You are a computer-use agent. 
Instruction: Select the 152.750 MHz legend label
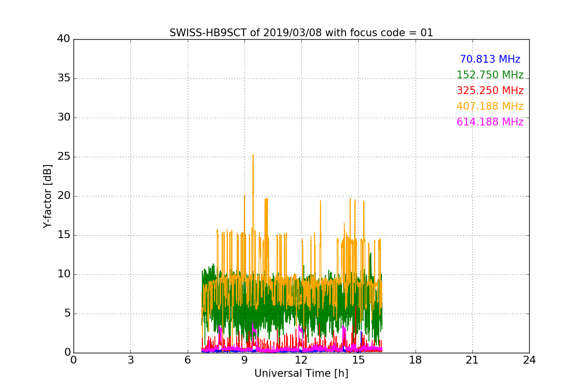pos(490,75)
